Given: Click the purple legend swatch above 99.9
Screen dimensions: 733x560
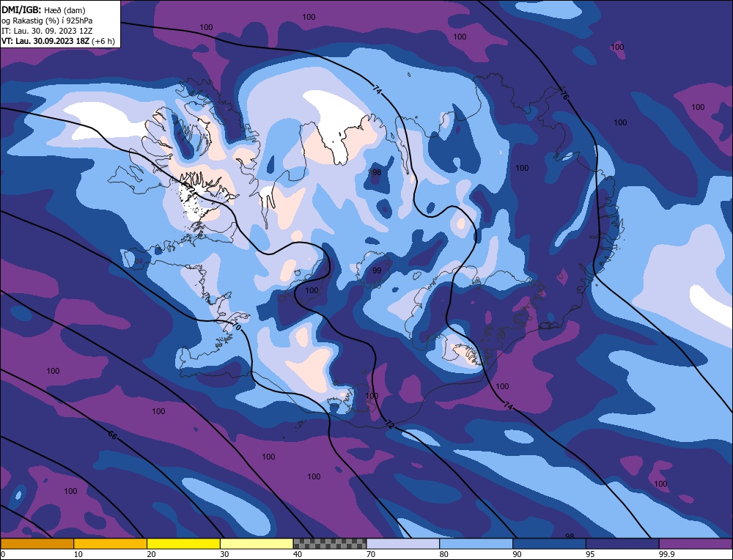Looking at the screenshot, I should point(696,544).
